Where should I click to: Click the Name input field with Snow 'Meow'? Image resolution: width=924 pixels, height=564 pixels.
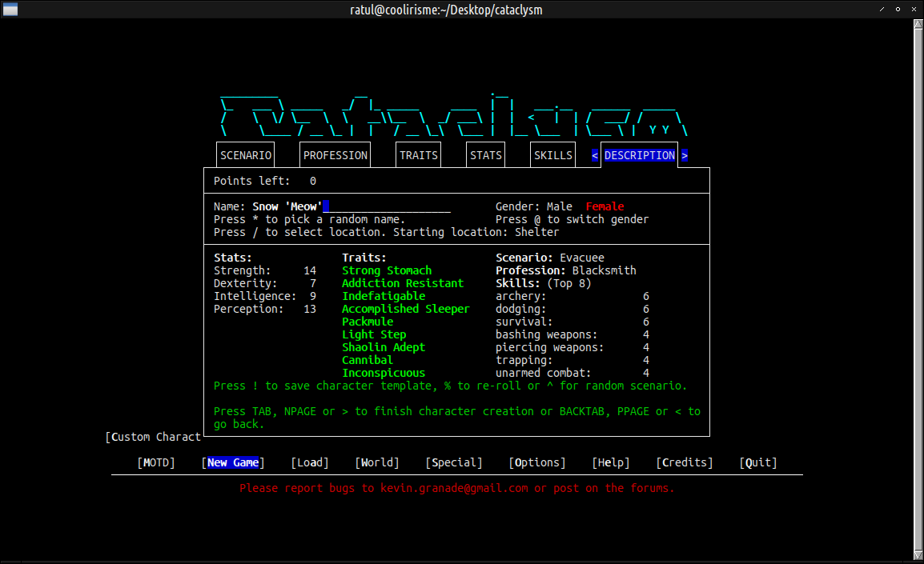click(x=352, y=206)
